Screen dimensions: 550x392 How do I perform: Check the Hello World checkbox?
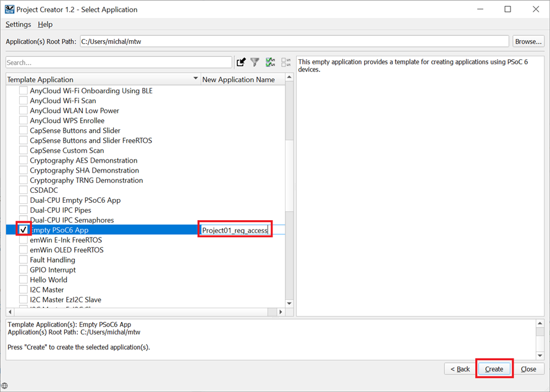(x=23, y=279)
